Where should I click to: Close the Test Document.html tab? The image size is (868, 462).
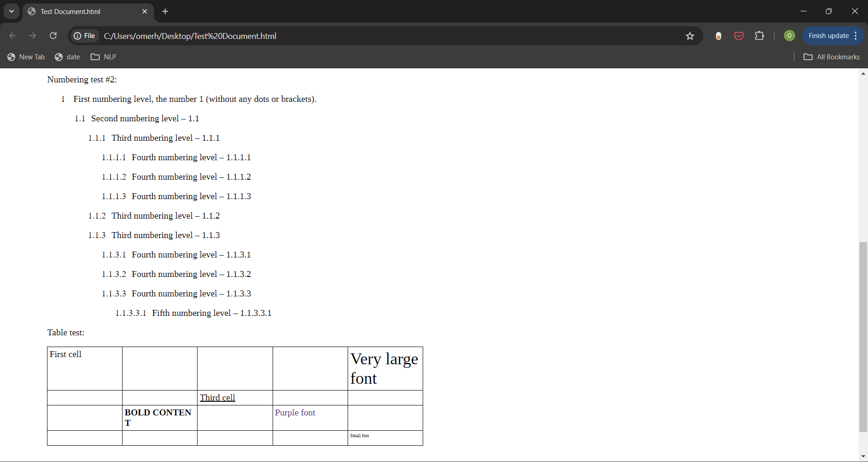[145, 11]
